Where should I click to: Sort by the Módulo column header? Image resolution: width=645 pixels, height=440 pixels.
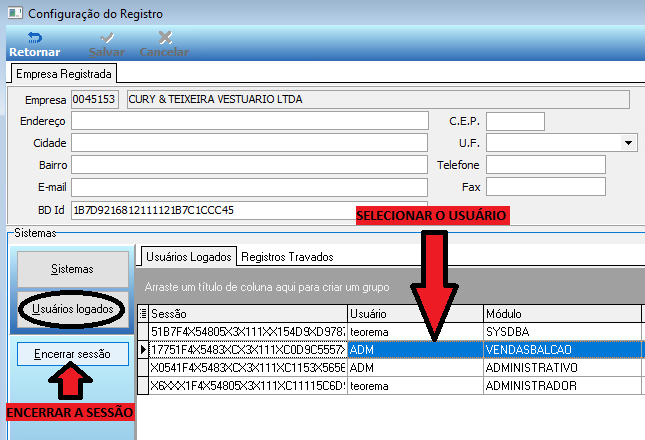pos(562,314)
